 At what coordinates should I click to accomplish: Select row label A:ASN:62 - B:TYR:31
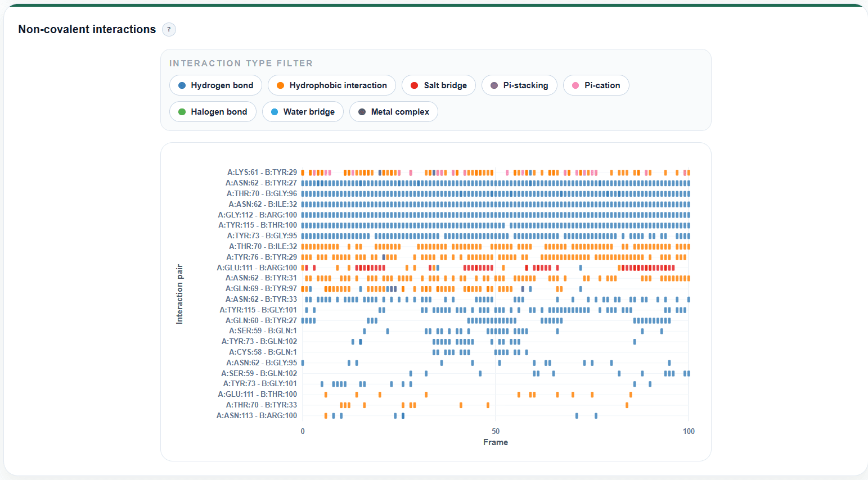(x=261, y=278)
